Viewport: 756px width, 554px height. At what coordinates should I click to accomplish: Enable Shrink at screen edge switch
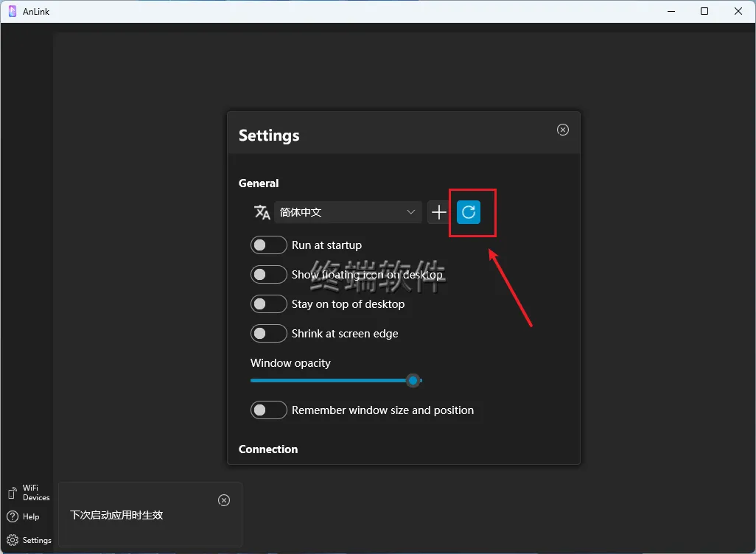(x=268, y=333)
